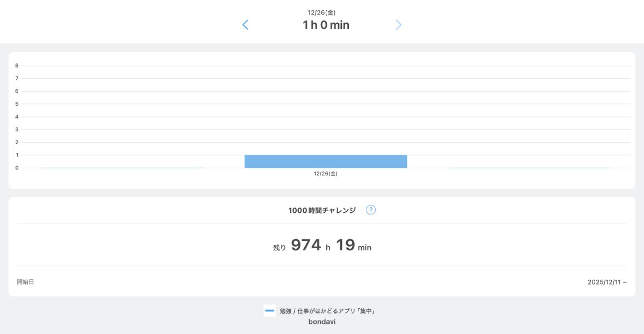Expand details via the back navigation arrow
Image resolution: width=644 pixels, height=334 pixels.
(x=245, y=24)
